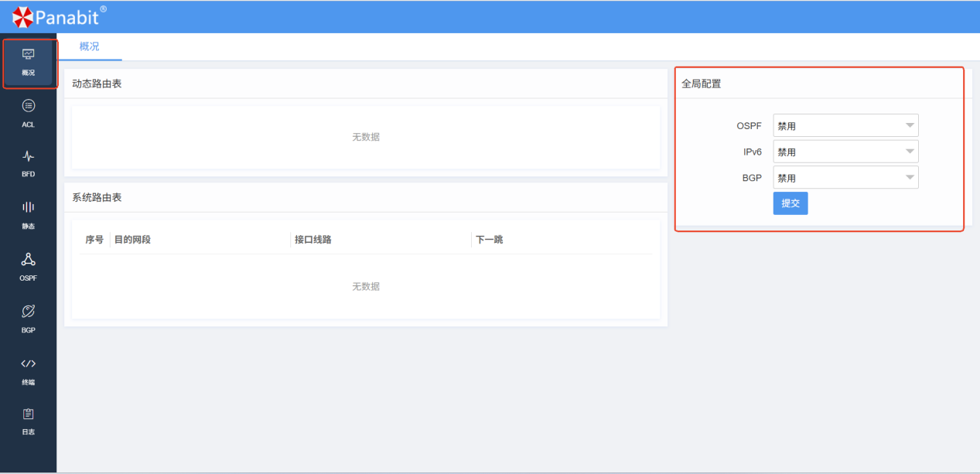This screenshot has height=474, width=980.
Task: Select the BFD pulse icon
Action: pos(29,157)
